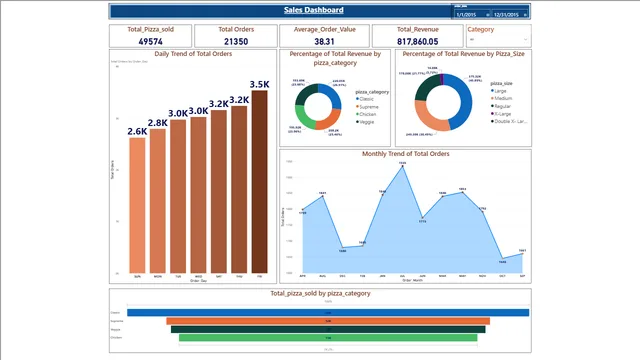Select the Total_Pizza_sold card value 49574
This screenshot has height=360, width=640.
[151, 42]
